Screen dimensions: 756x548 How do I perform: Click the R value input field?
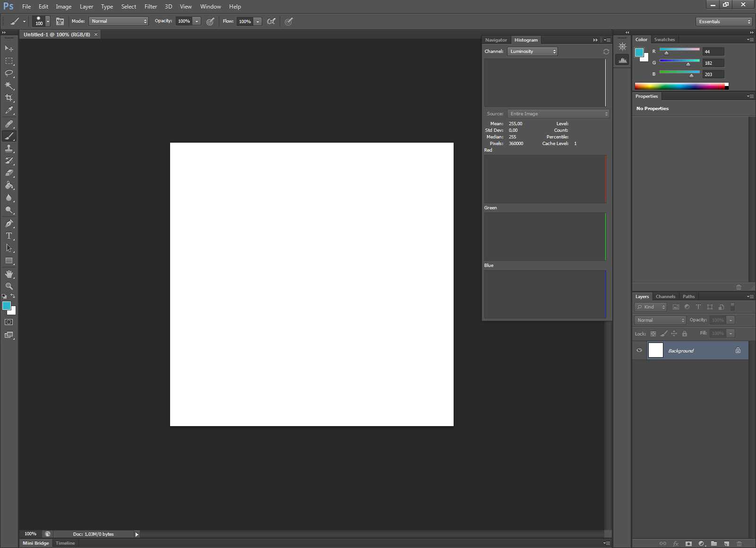tap(713, 52)
